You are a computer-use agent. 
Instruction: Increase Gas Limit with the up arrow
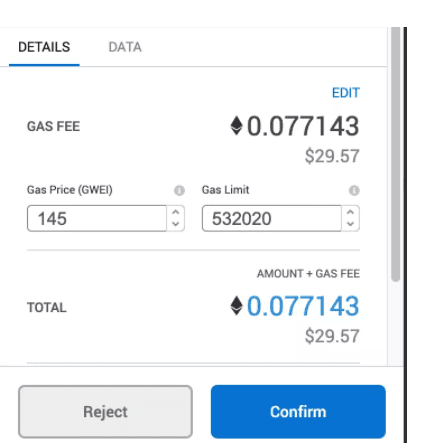350,212
